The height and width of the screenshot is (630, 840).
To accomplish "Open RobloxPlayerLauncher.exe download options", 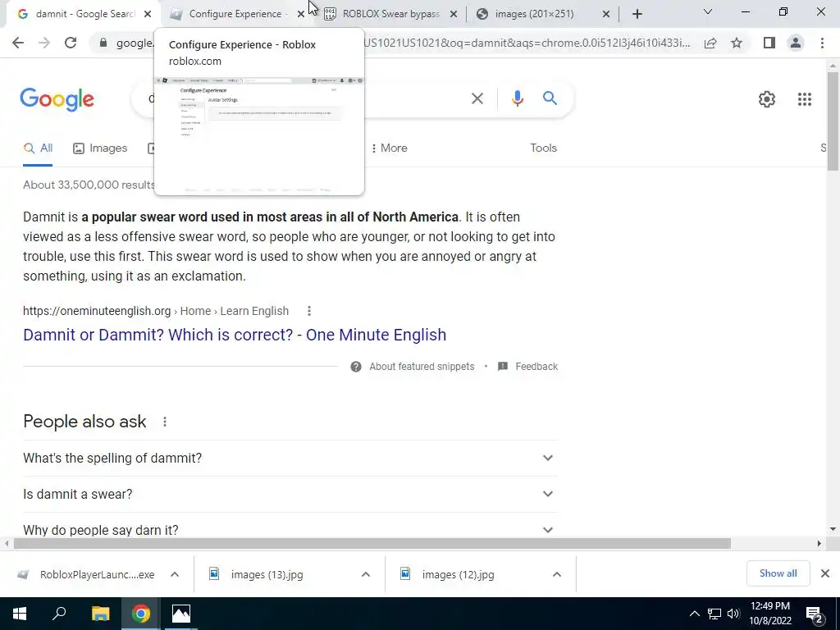I will [175, 575].
